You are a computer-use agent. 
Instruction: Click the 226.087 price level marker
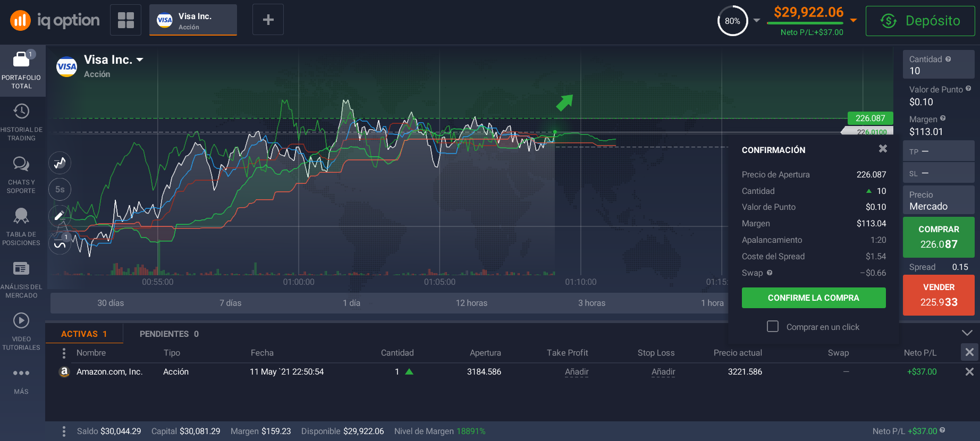point(870,118)
